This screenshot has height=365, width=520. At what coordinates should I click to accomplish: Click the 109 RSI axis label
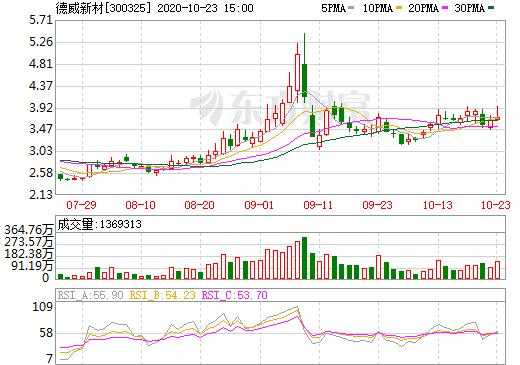pos(42,307)
